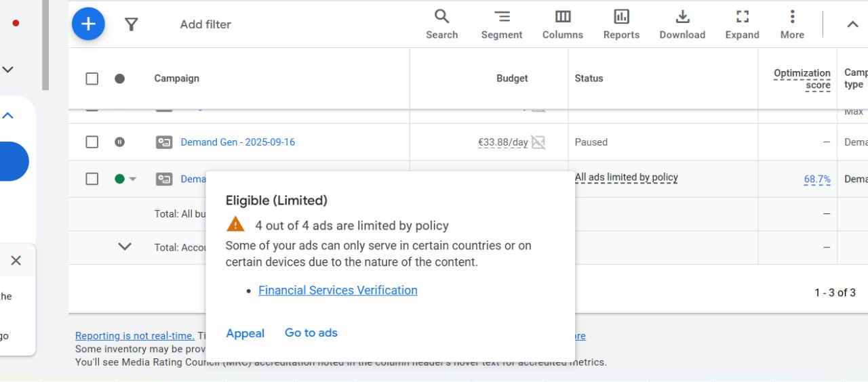Check the box for the enabled campaign row

click(x=92, y=179)
